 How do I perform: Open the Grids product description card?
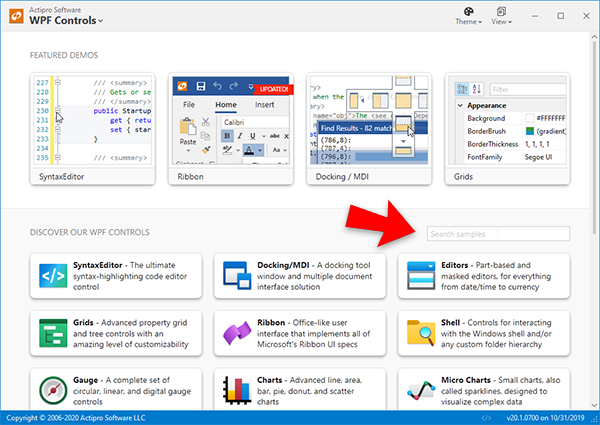point(116,333)
